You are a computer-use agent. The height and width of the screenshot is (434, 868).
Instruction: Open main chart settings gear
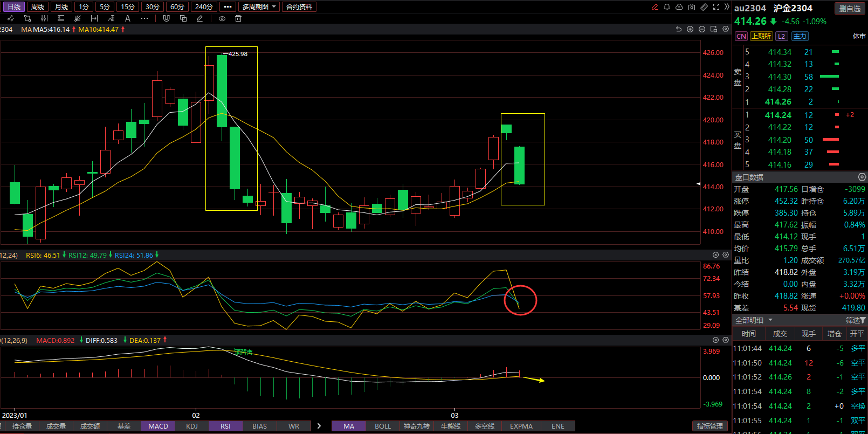click(x=726, y=29)
